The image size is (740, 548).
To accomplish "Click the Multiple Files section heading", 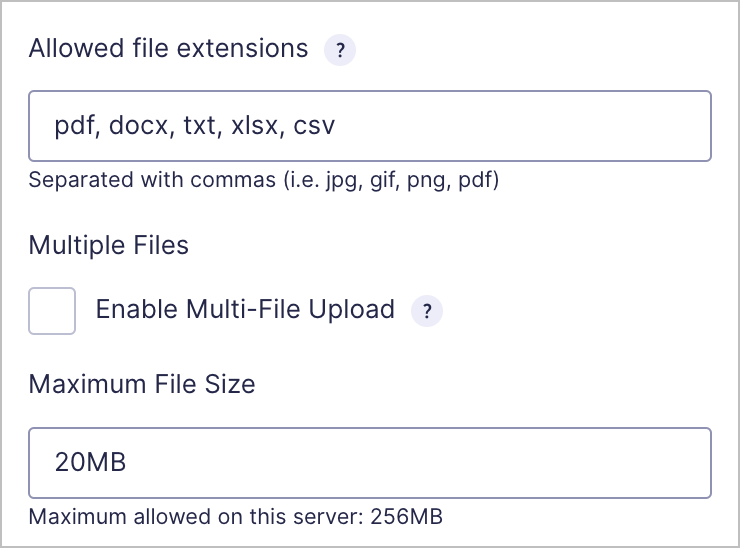I will pos(109,245).
